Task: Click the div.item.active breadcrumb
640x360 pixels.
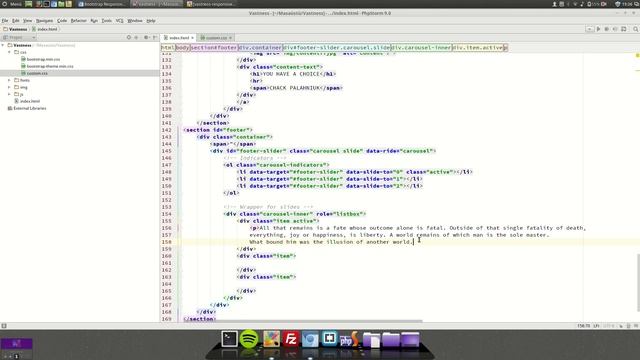Action: pos(477,47)
